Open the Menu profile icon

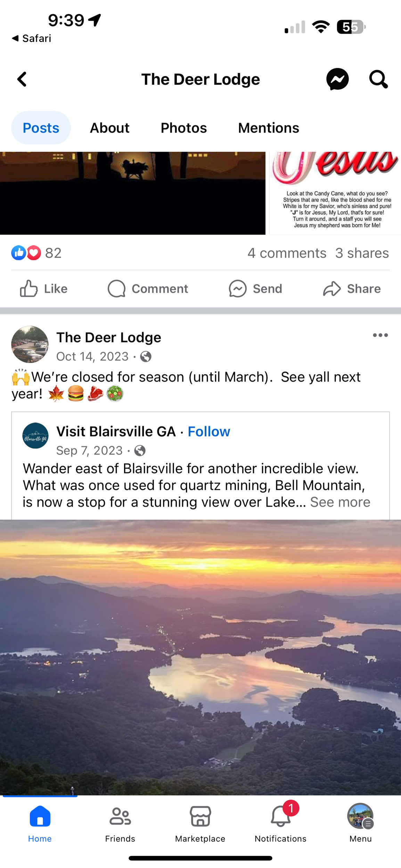click(x=360, y=823)
